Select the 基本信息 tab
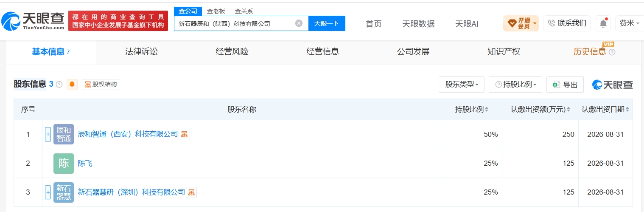 click(50, 52)
